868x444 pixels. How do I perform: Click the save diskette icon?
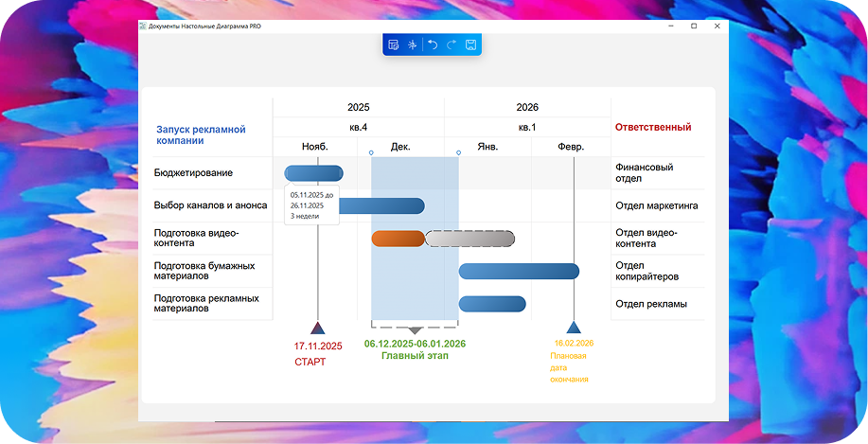pyautogui.click(x=470, y=44)
